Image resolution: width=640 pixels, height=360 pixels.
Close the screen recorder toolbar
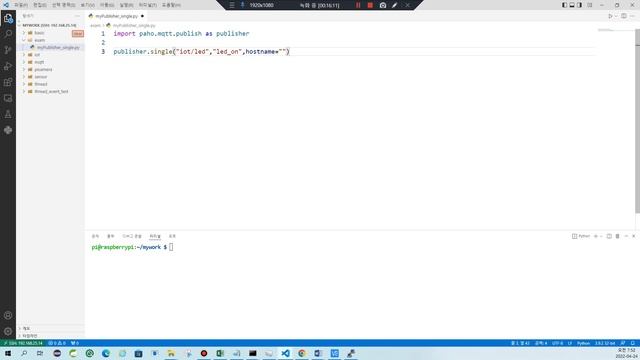(x=407, y=5)
